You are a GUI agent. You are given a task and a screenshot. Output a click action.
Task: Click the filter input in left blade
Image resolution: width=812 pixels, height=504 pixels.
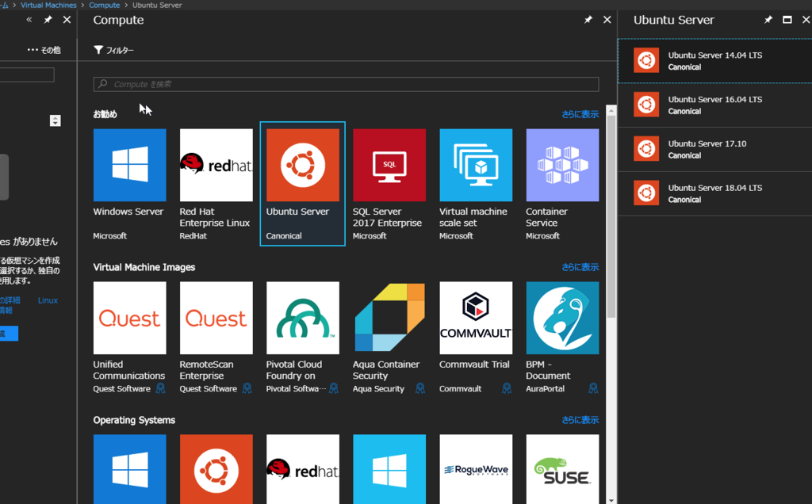[x=27, y=75]
